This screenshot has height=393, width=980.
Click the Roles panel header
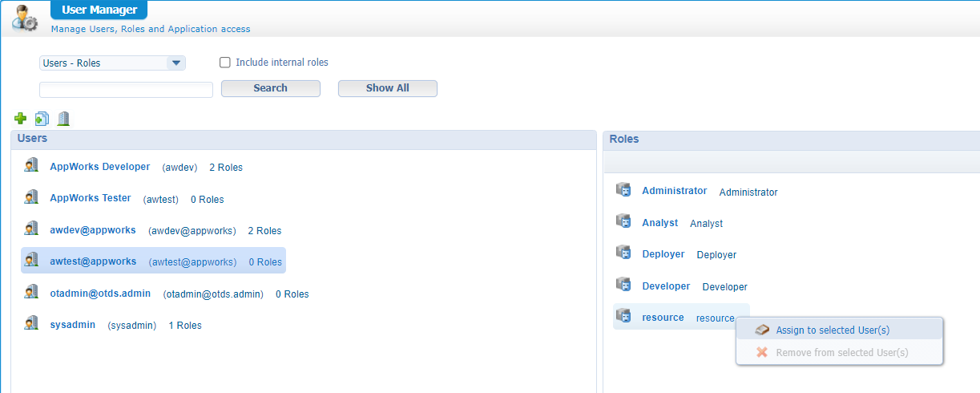coord(792,140)
